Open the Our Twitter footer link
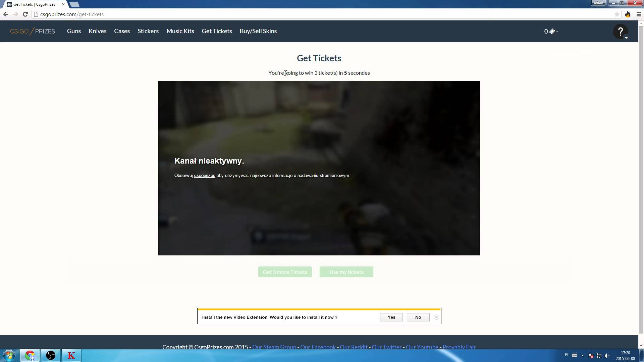644x362 pixels. tap(386, 347)
